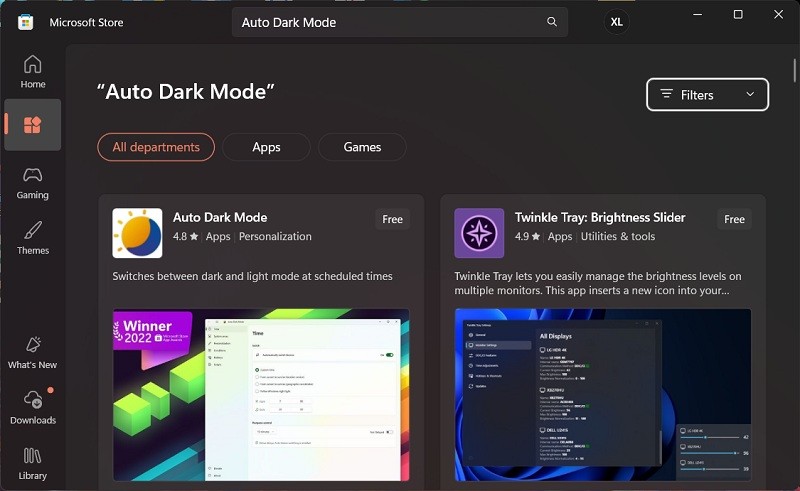Click the 4.9 star rating
Image resolution: width=800 pixels, height=491 pixels.
(x=527, y=236)
